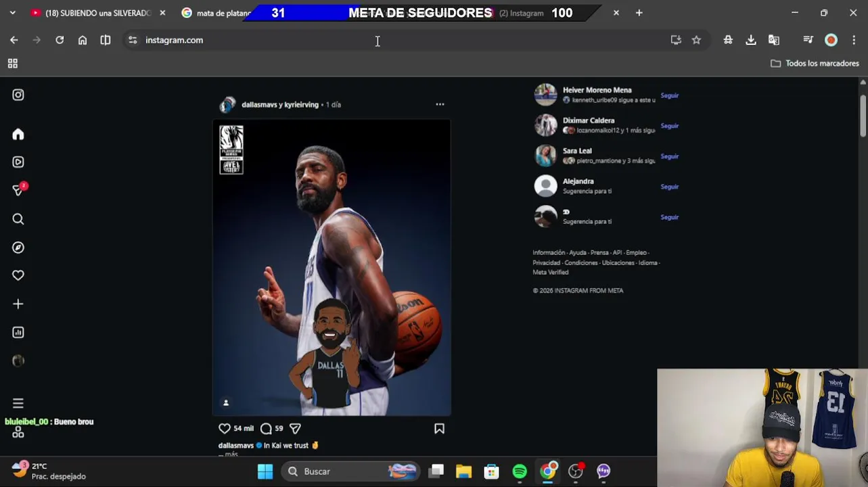
Task: Open Dashboard chart icon in sidebar
Action: (x=18, y=333)
